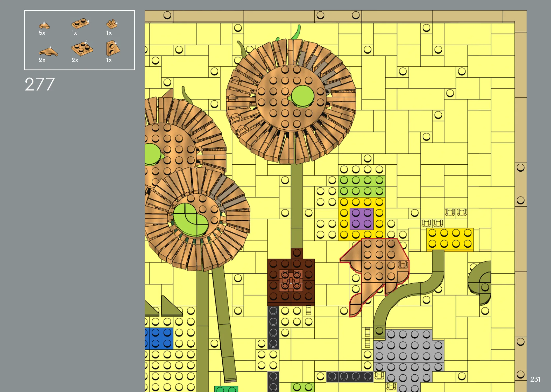Click the green center of top sunflower
The height and width of the screenshot is (392, 551).
point(302,96)
